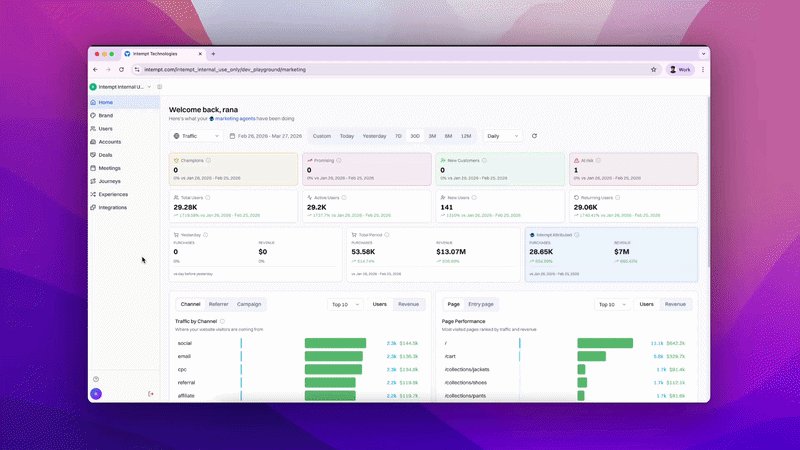The width and height of the screenshot is (800, 450).
Task: Click the logout icon
Action: pos(151,394)
